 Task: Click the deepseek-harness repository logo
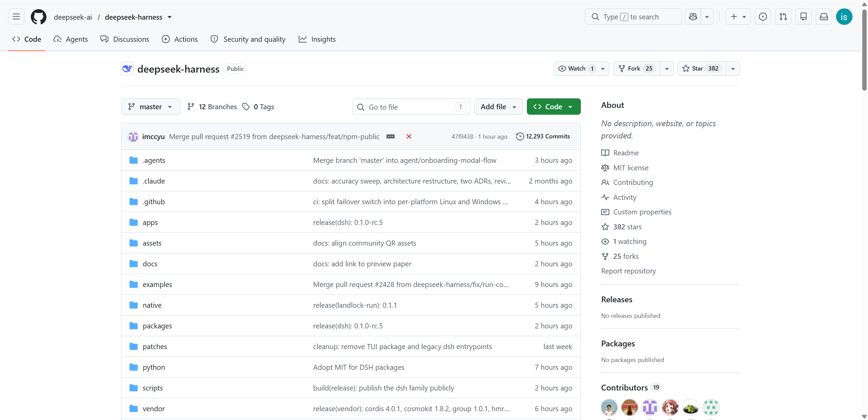[x=127, y=69]
